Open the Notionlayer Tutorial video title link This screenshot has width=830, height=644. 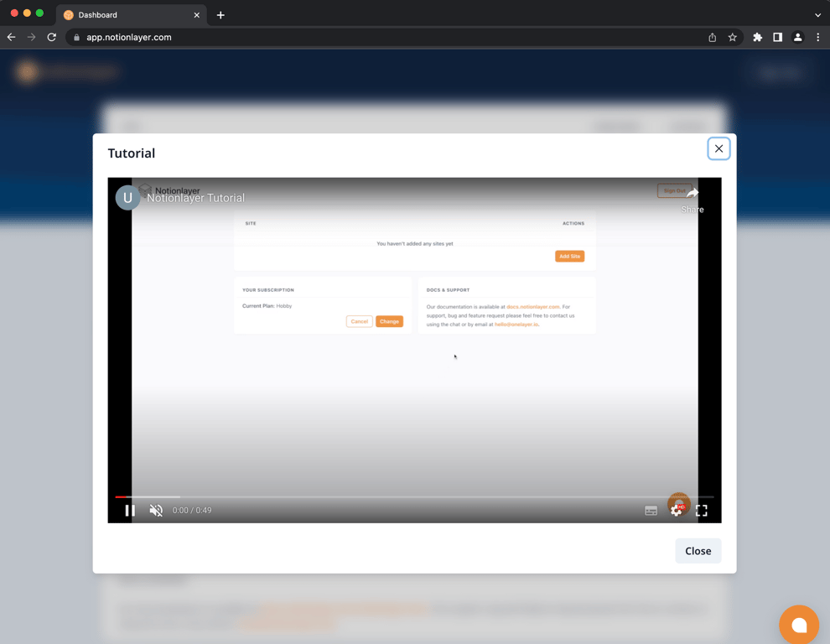[x=195, y=198]
